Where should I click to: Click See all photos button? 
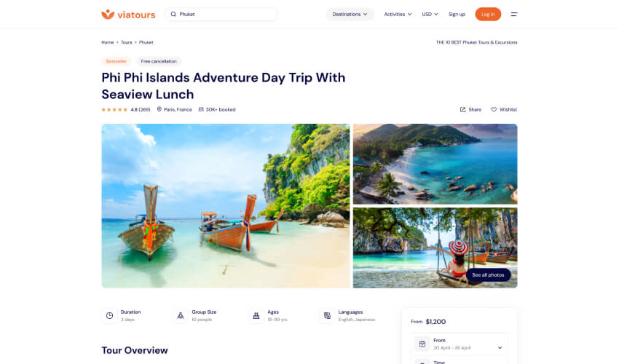(488, 274)
